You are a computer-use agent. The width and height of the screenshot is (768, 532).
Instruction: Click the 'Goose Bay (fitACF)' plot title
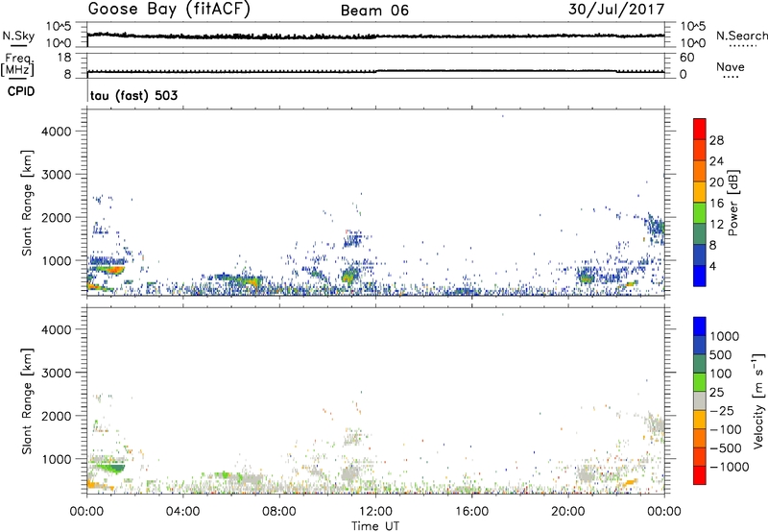click(x=169, y=10)
